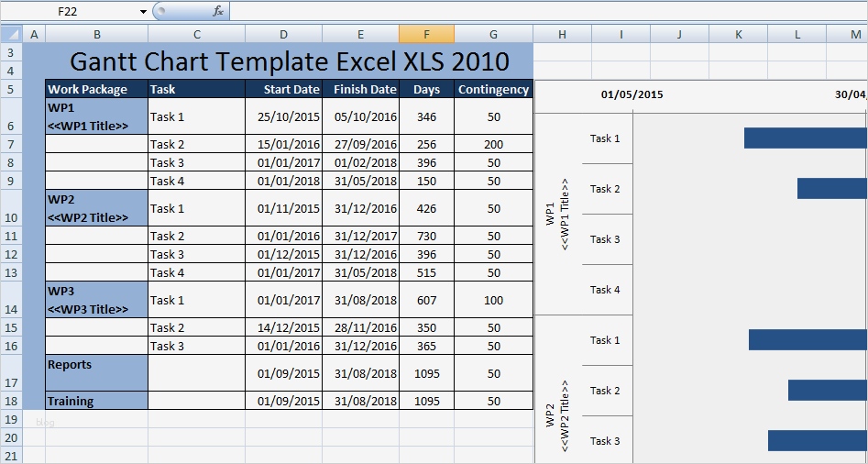Select the WP3 Title work package cell
The image size is (868, 464).
click(x=97, y=300)
